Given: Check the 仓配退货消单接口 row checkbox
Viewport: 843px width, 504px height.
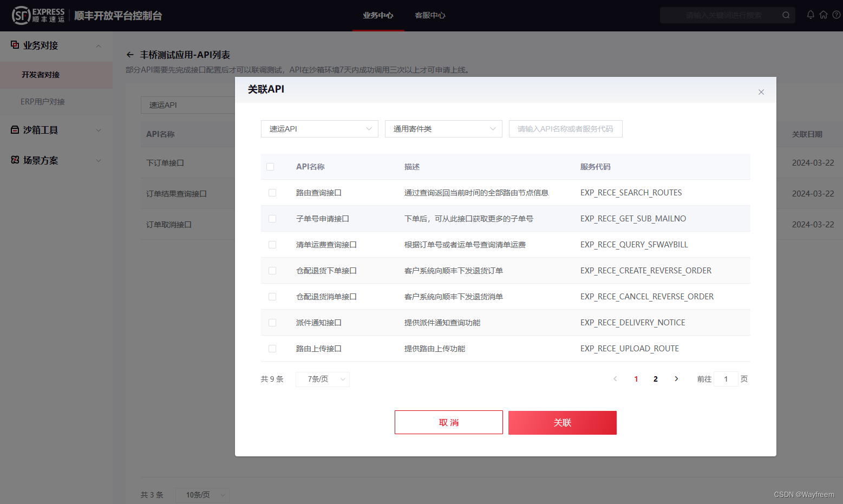Looking at the screenshot, I should coord(272,297).
